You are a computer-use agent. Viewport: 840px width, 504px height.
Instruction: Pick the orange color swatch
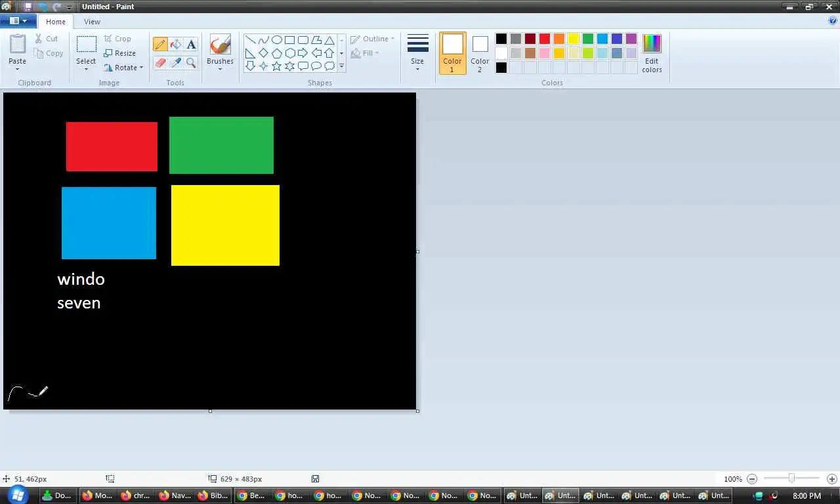point(559,39)
